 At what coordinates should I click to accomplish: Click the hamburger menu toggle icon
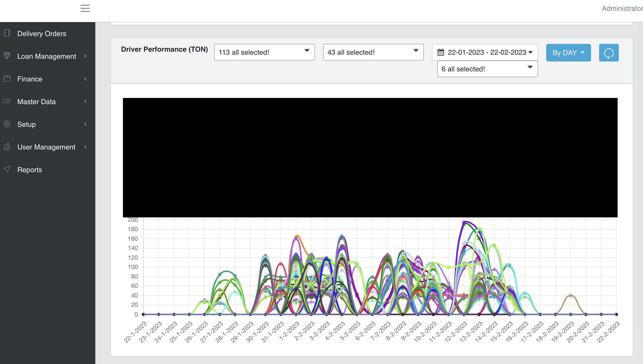85,8
